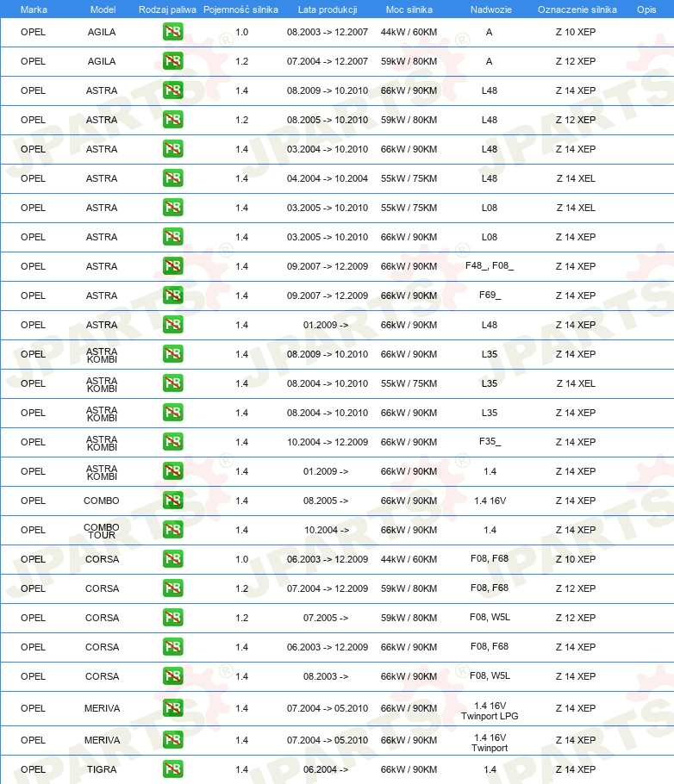Click the fuel icon for ASTRA 08.2009 -> 10.2010 L48

click(172, 90)
